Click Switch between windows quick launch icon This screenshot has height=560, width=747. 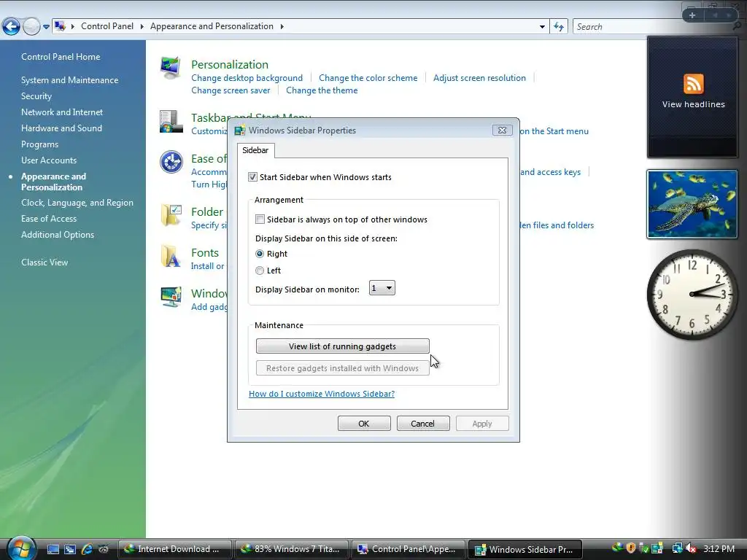click(x=70, y=550)
